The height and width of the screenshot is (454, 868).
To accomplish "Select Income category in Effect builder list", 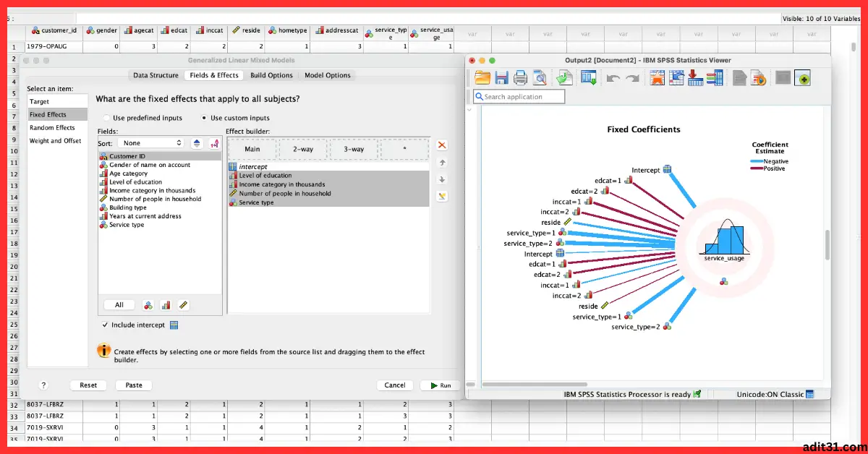I will pos(328,184).
